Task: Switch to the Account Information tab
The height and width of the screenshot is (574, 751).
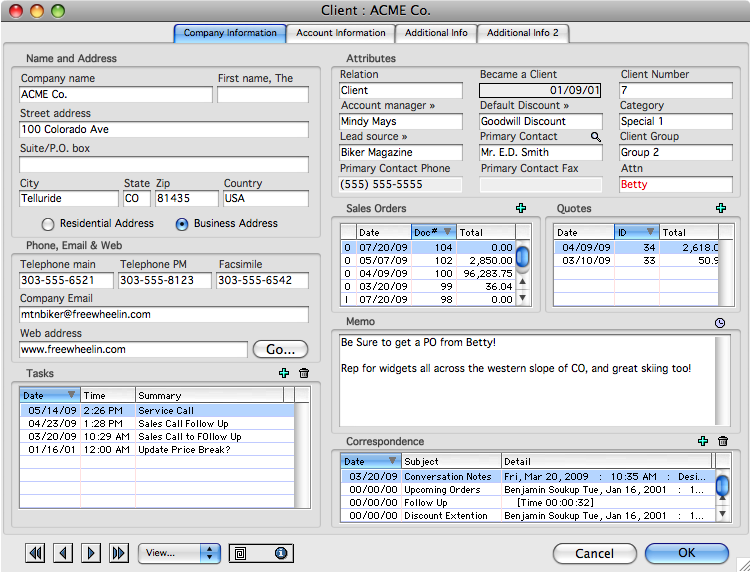Action: 340,33
